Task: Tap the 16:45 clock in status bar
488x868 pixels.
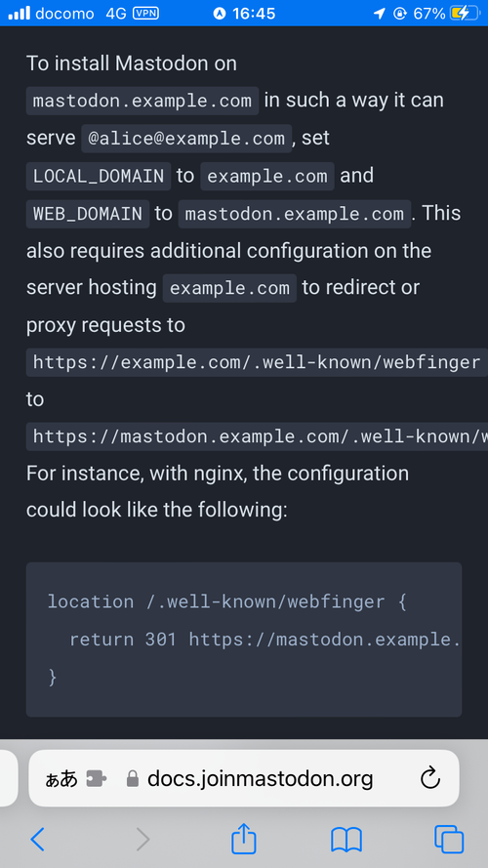Action: point(254,14)
